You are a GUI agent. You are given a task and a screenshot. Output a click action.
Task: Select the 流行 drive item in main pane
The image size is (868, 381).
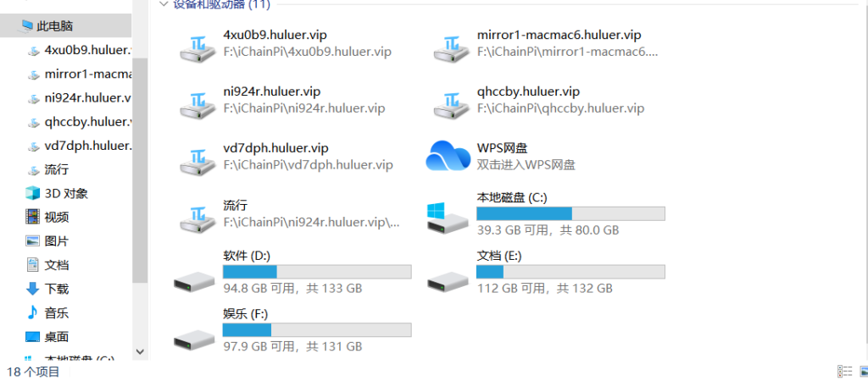coord(290,214)
